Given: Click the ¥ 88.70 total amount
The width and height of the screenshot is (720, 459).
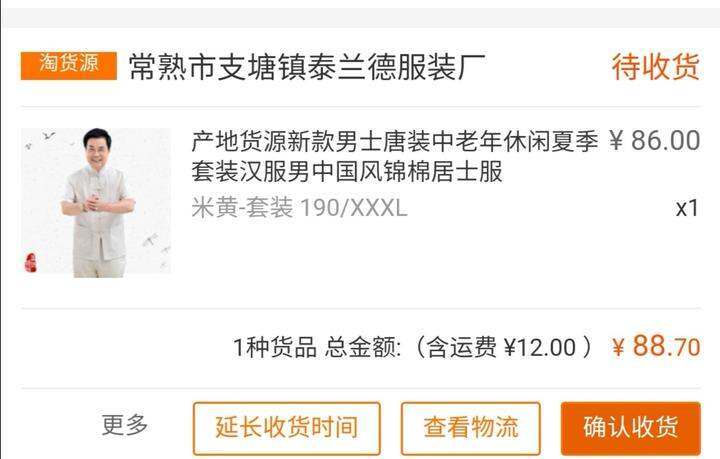Looking at the screenshot, I should (x=657, y=346).
